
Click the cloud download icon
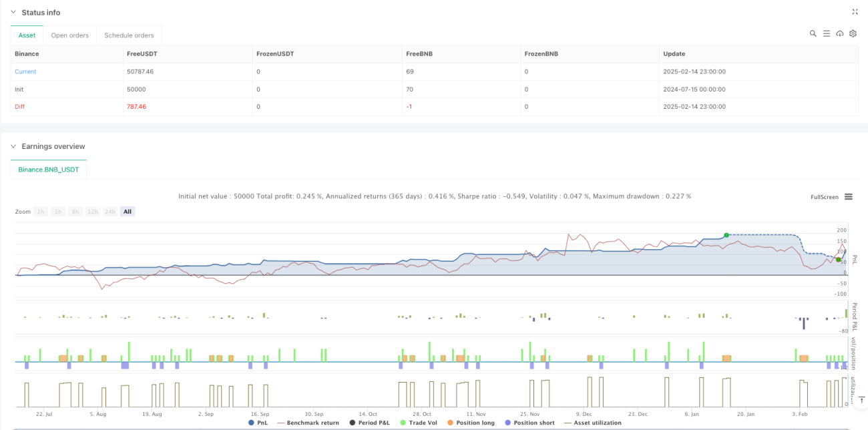pos(840,33)
